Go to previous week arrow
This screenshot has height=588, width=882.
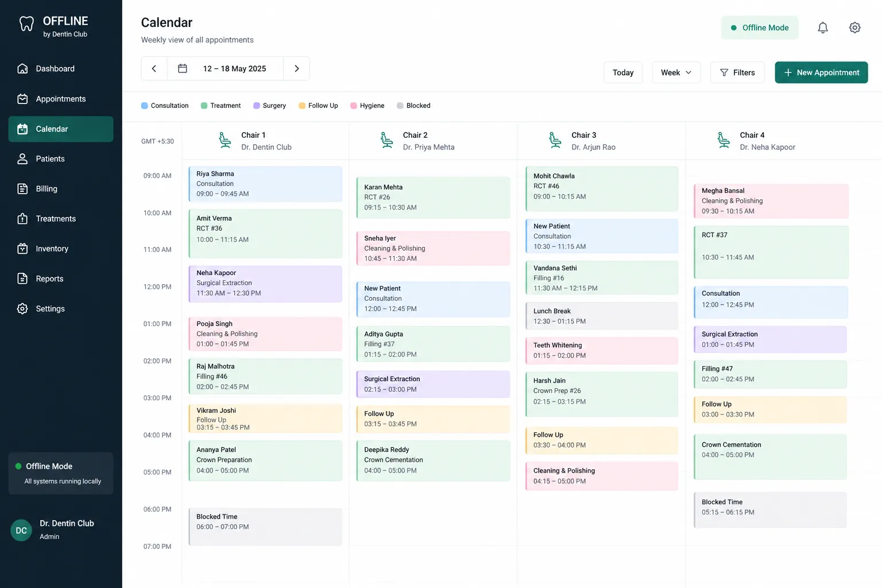click(x=154, y=68)
